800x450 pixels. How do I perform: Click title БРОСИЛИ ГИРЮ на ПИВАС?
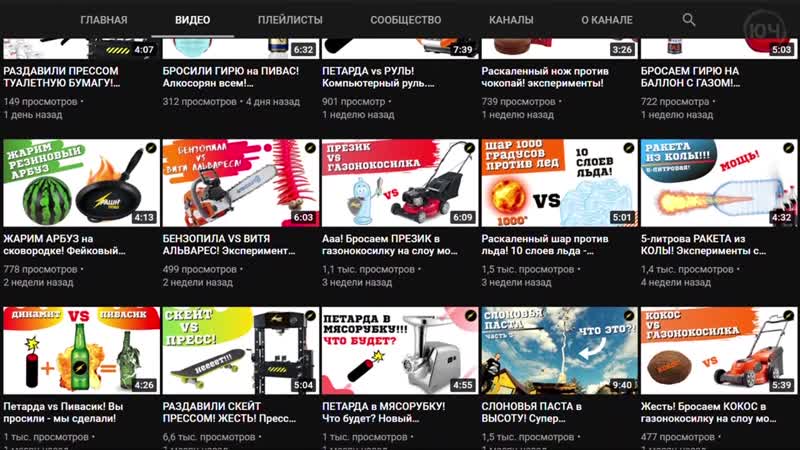pos(231,77)
